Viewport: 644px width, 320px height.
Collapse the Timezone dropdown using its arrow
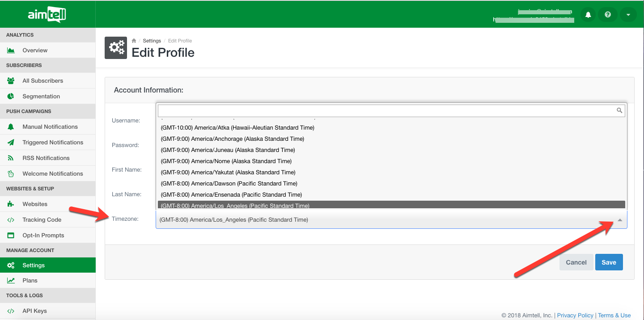(619, 220)
